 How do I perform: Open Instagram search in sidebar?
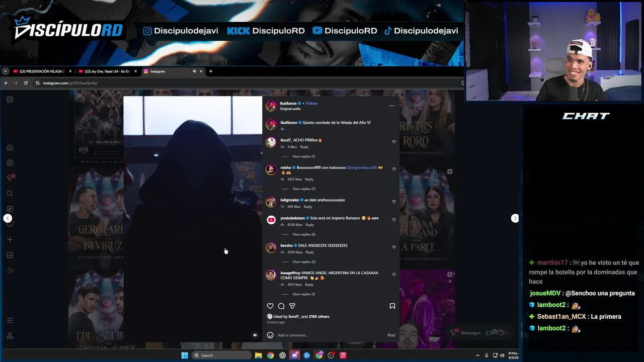[x=10, y=194]
